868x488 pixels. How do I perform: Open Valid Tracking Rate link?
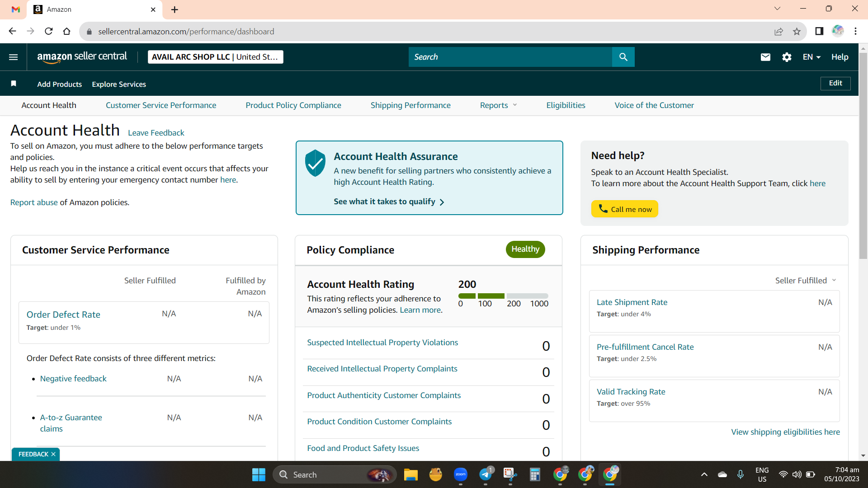click(631, 392)
